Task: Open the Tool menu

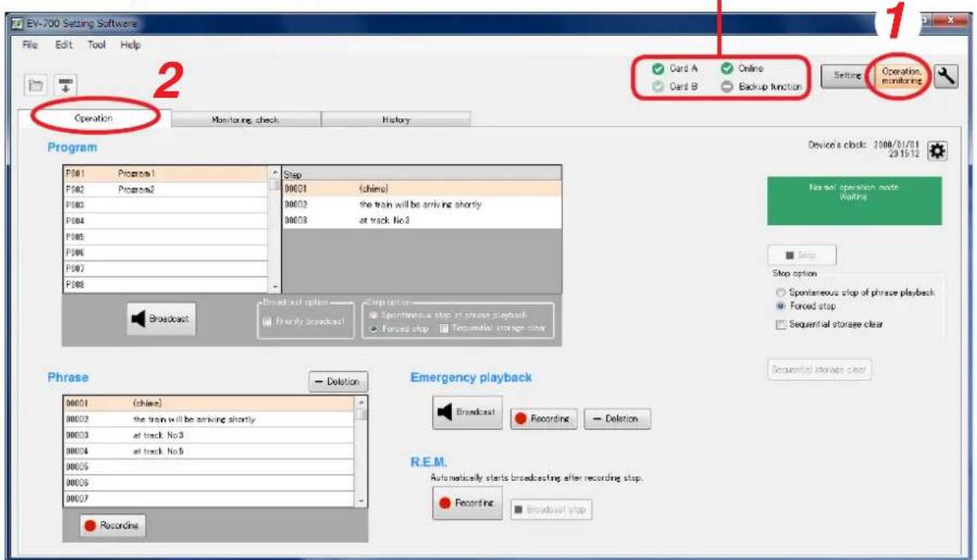Action: [96, 45]
